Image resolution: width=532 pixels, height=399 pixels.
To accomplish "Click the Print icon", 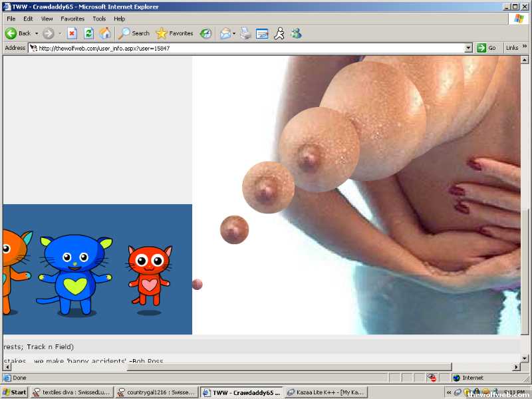I will 245,33.
